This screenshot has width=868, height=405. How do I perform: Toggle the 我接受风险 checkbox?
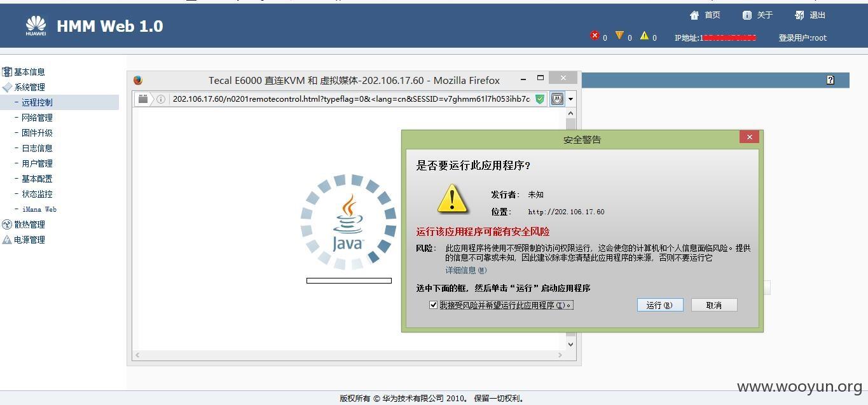(x=433, y=305)
